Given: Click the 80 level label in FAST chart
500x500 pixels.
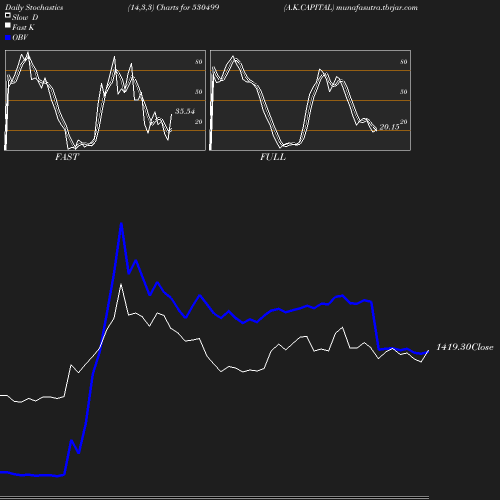Looking at the screenshot, I should click(x=199, y=62).
